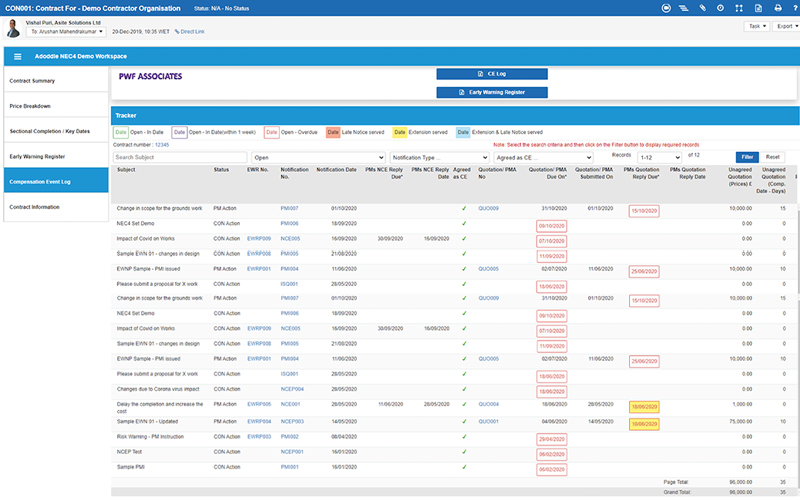Click yellow date badge 10/06/2020

(644, 424)
